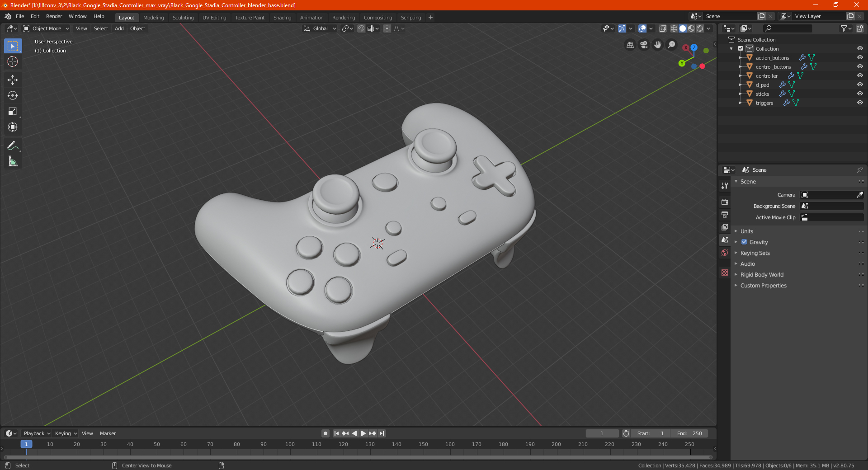Create a new scene button
Viewport: 868px width, 470px height.
pyautogui.click(x=761, y=16)
